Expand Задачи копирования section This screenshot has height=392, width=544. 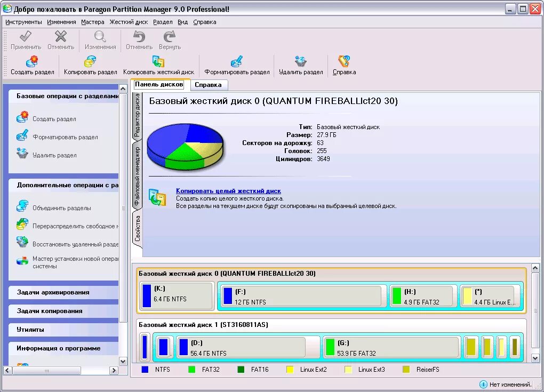coord(64,311)
